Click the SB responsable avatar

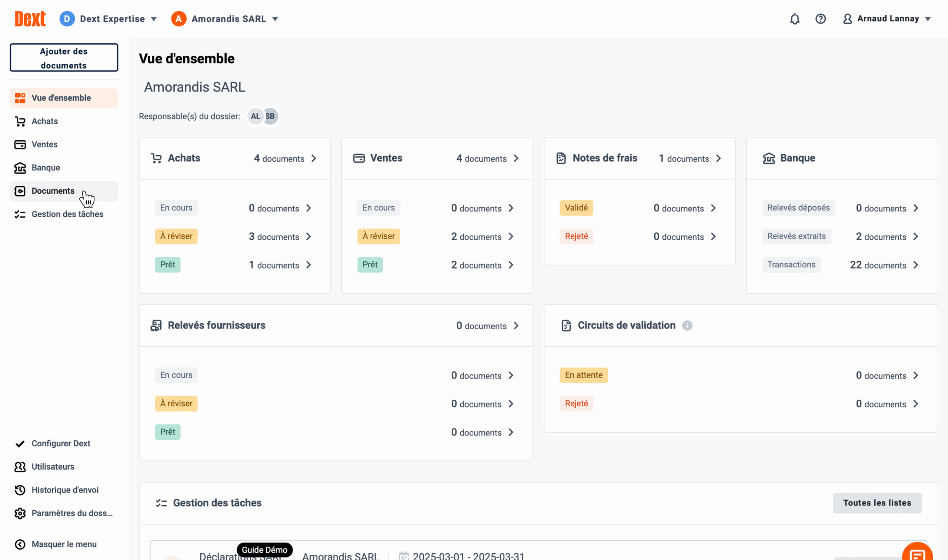(x=270, y=116)
